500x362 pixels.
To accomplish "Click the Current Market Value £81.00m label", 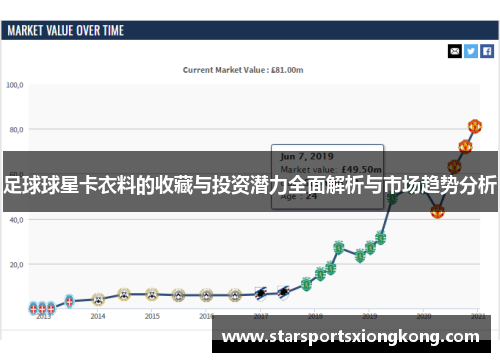I will click(x=243, y=70).
